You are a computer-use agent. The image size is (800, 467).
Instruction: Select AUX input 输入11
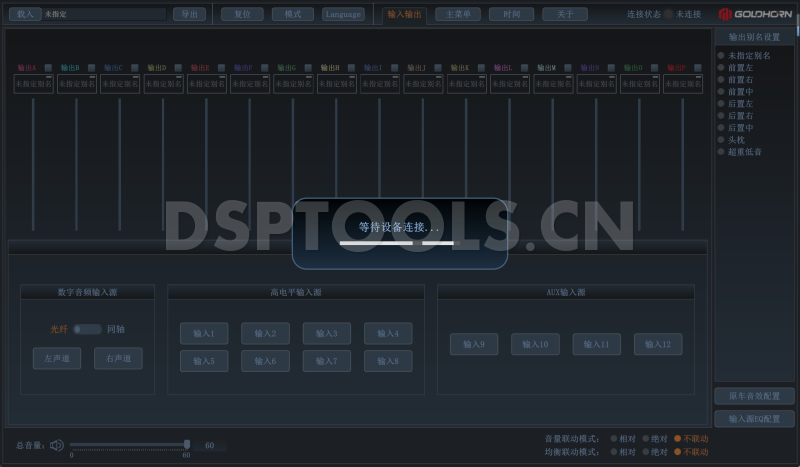pos(597,345)
